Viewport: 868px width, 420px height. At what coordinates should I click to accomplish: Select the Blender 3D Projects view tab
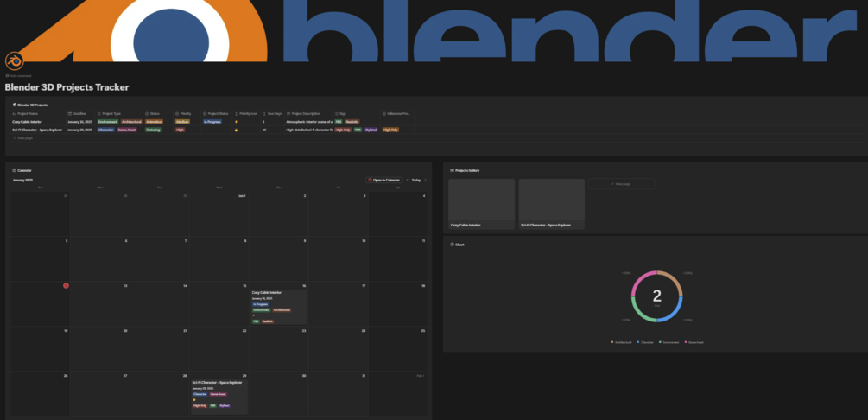(30, 105)
